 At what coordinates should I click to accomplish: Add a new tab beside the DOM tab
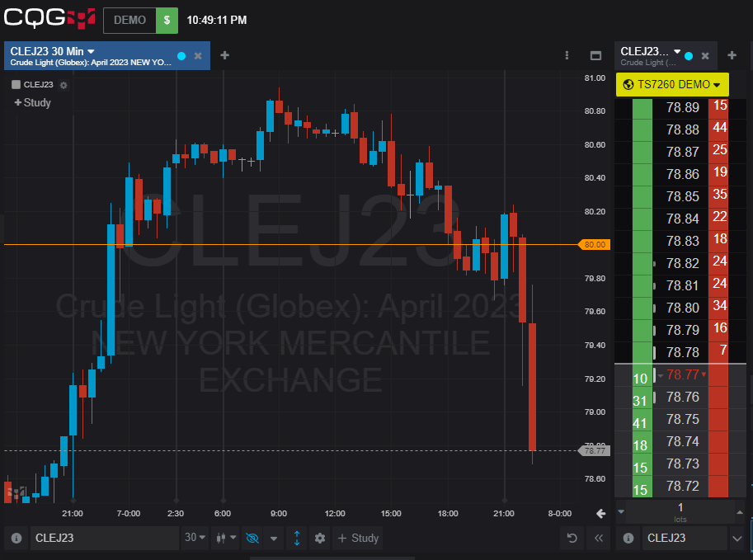coord(732,55)
